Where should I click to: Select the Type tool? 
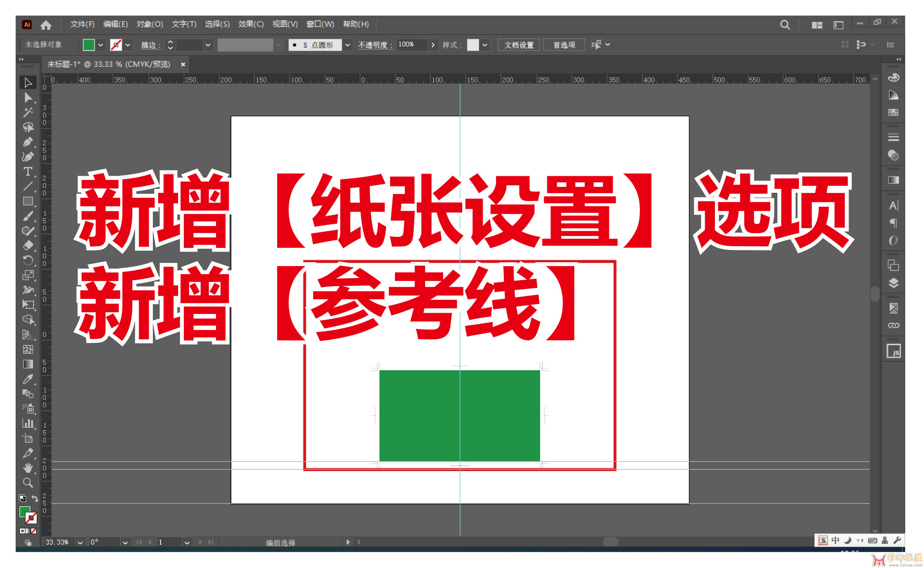(28, 172)
